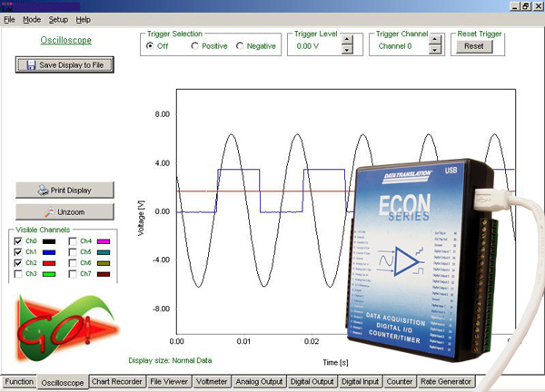Select the Positive trigger radio button
The height and width of the screenshot is (392, 545).
pyautogui.click(x=195, y=45)
